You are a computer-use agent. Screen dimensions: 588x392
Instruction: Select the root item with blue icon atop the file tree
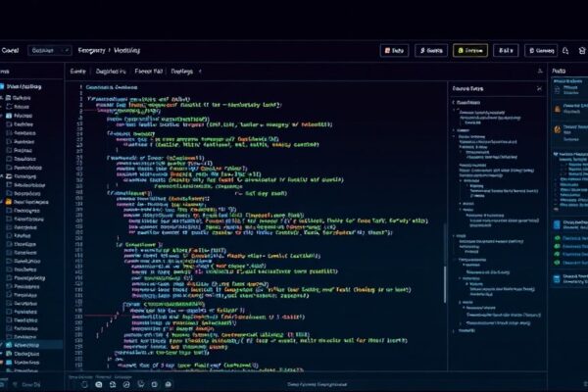tap(21, 86)
